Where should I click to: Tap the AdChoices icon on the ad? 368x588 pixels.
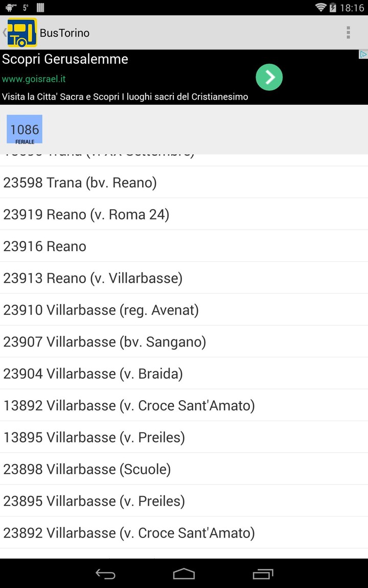[x=363, y=55]
